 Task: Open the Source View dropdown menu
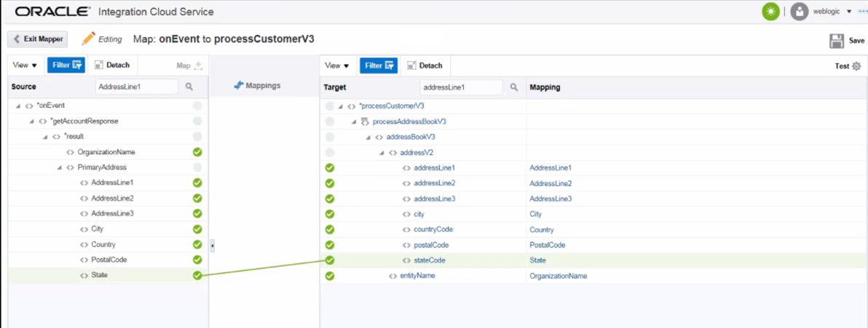(25, 65)
